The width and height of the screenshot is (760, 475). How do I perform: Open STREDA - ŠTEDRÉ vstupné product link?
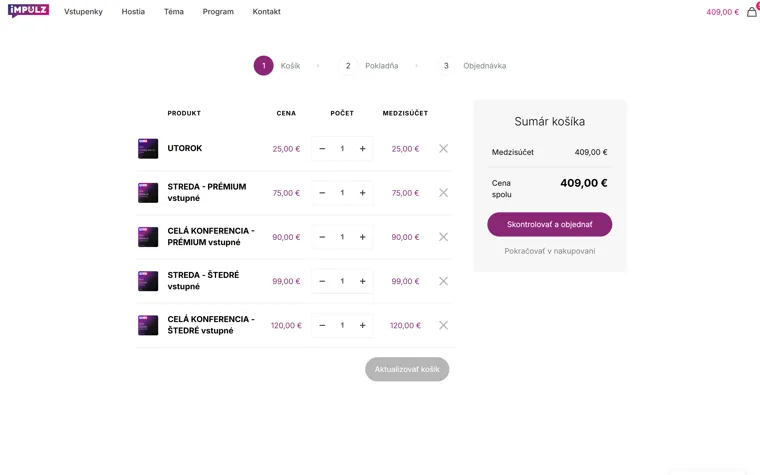click(x=204, y=281)
